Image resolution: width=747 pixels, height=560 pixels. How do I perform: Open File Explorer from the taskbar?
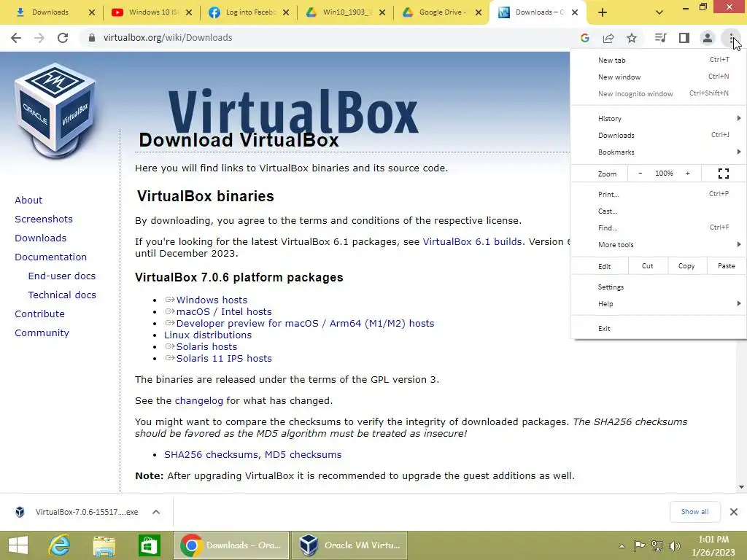click(104, 545)
